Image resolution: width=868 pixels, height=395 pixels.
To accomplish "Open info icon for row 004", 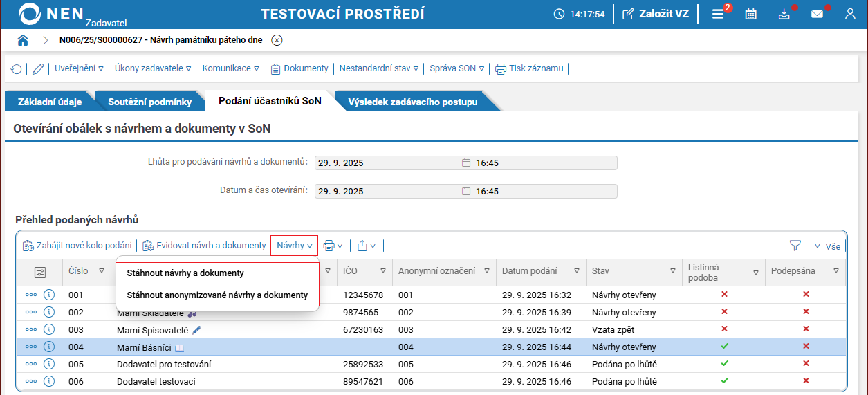I will pos(49,347).
